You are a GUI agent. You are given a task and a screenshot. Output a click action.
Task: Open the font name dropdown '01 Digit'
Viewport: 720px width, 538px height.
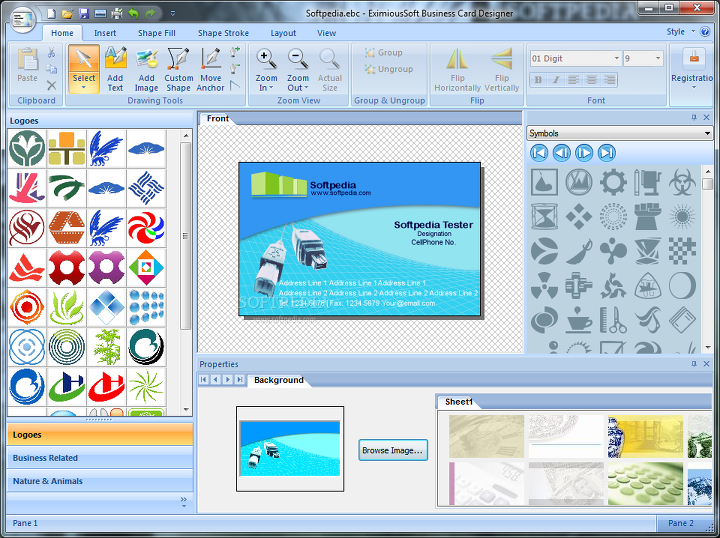(617, 58)
